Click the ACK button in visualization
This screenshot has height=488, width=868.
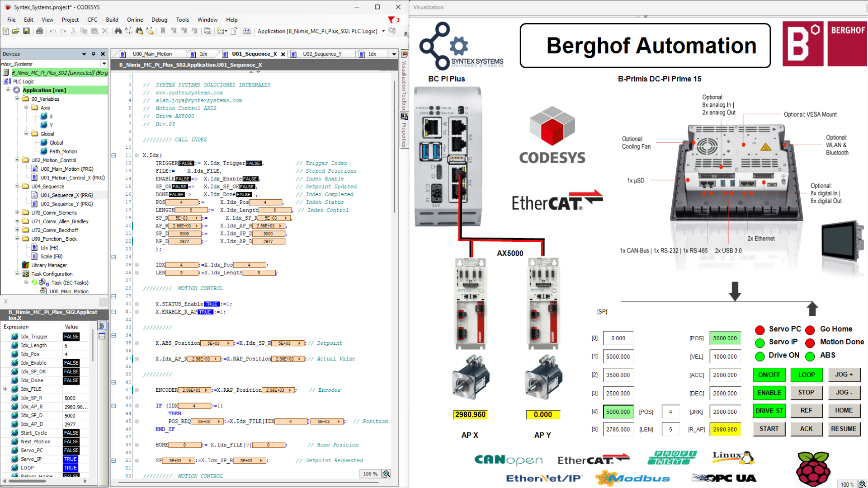807,429
